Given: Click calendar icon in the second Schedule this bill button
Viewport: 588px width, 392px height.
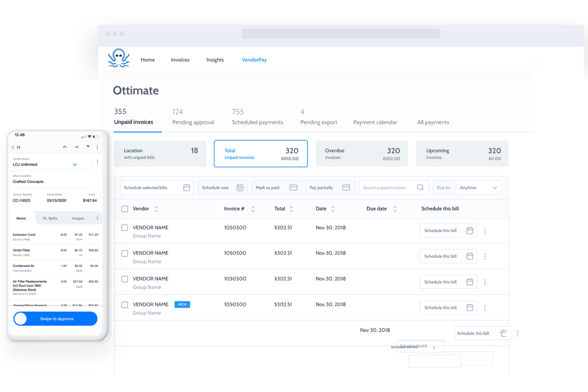Looking at the screenshot, I should [470, 256].
